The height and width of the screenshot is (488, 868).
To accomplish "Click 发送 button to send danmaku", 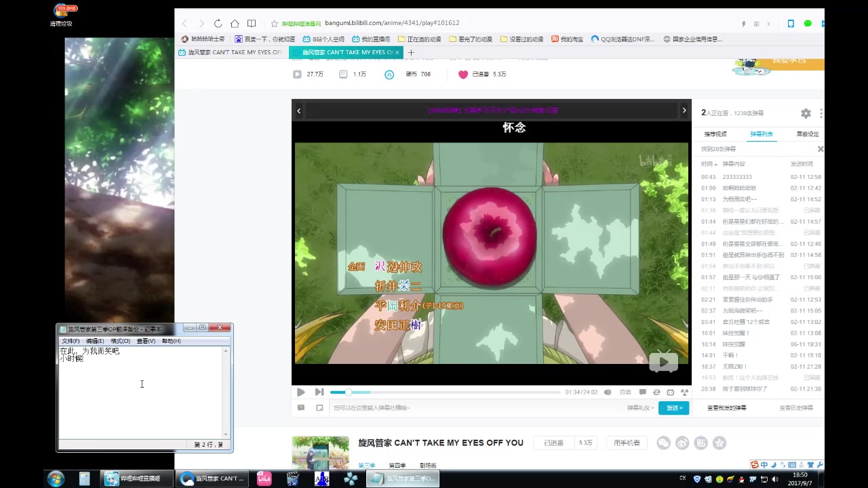I will click(x=674, y=408).
